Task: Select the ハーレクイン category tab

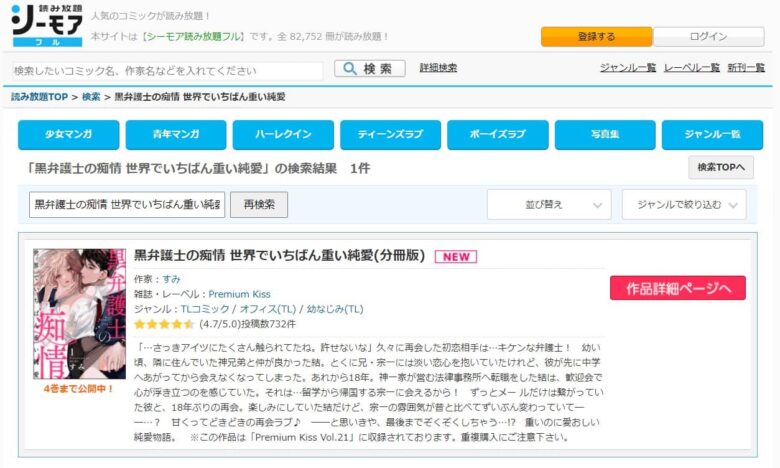Action: point(283,134)
